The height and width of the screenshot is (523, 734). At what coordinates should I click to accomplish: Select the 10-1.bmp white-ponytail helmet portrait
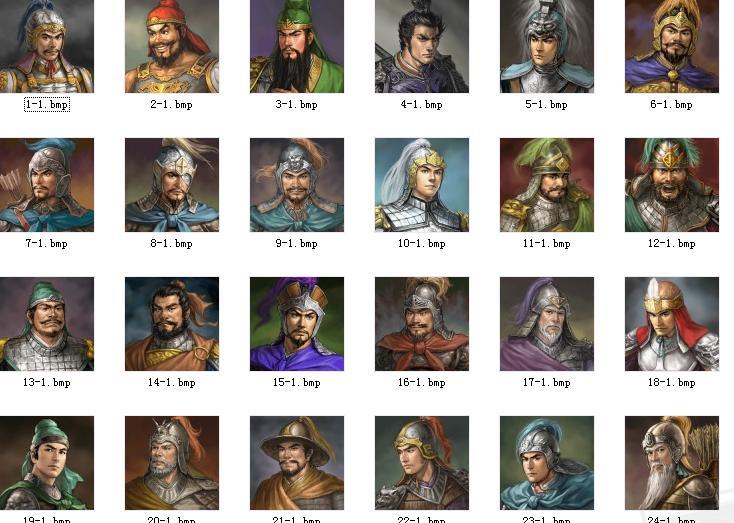(x=422, y=185)
